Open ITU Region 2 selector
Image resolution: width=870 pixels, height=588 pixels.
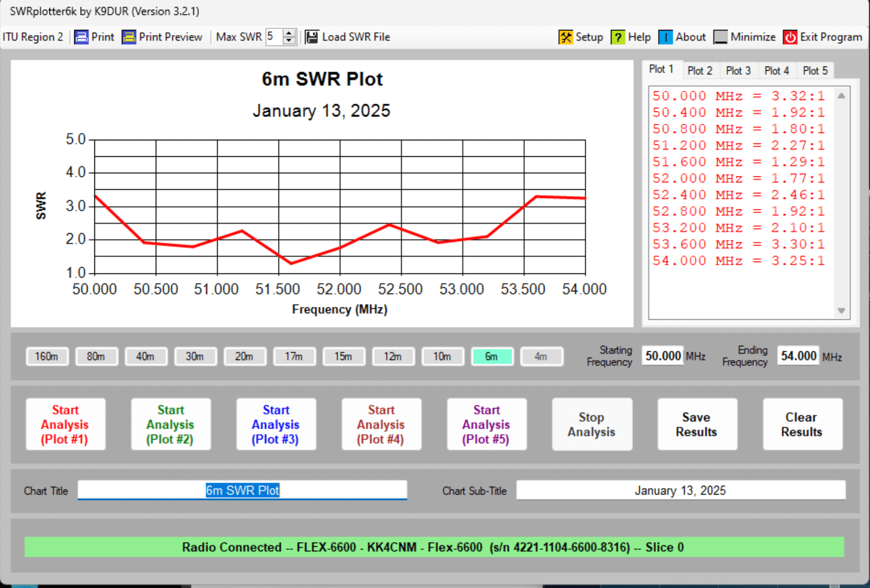point(33,37)
